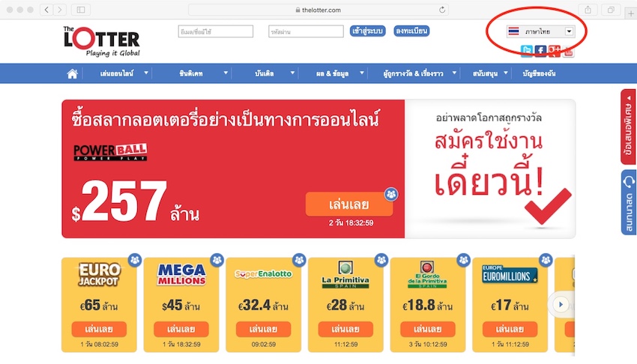This screenshot has width=637, height=364.
Task: Reload the page in Safari address bar
Action: (x=442, y=10)
